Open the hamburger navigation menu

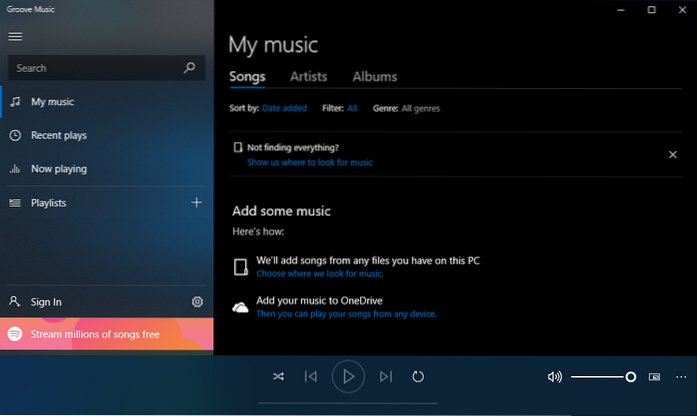tap(15, 37)
